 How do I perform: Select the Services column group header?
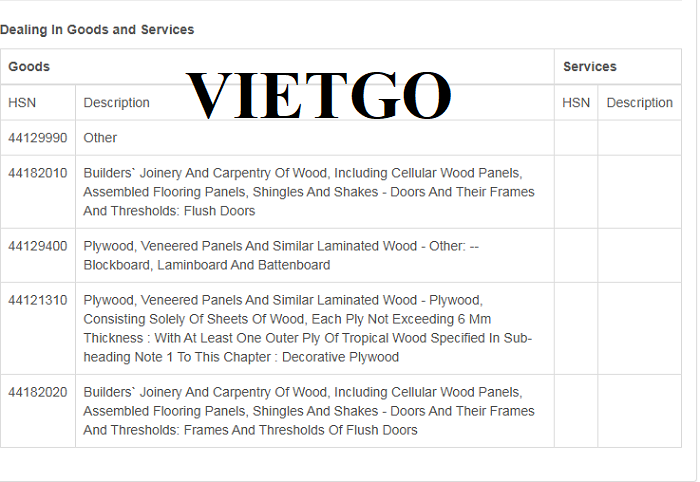pos(590,67)
